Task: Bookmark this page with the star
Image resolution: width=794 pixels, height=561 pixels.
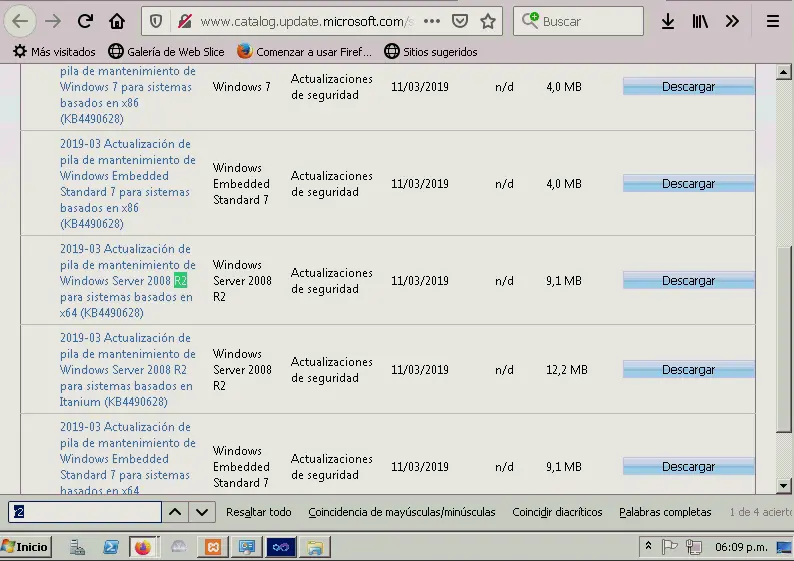Action: click(x=488, y=21)
